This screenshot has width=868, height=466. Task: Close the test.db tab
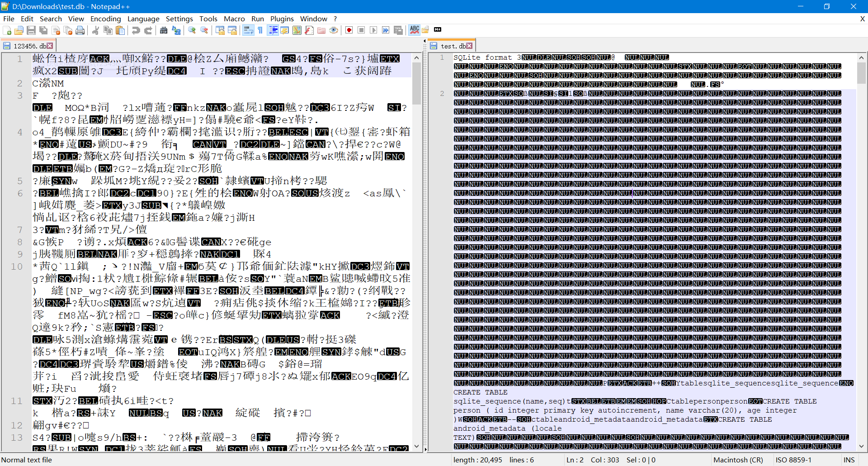470,46
